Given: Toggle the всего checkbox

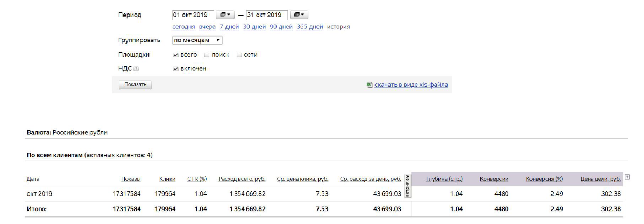Looking at the screenshot, I should [176, 55].
